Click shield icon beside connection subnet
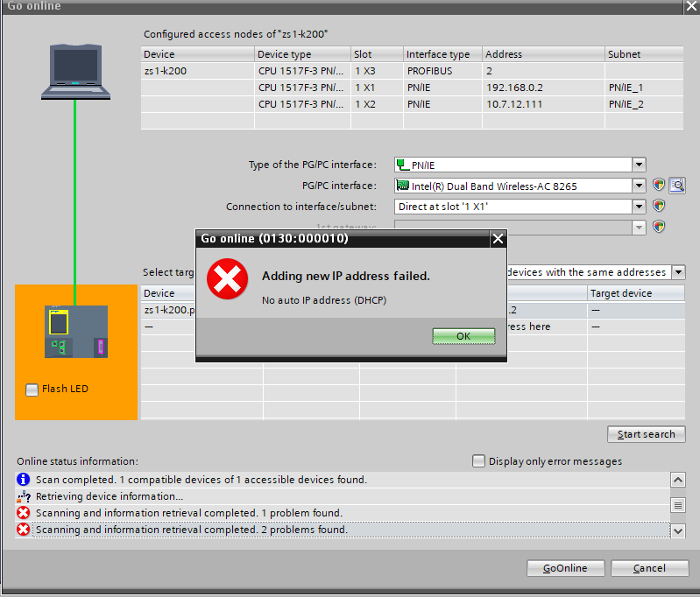This screenshot has height=597, width=700. tap(659, 206)
